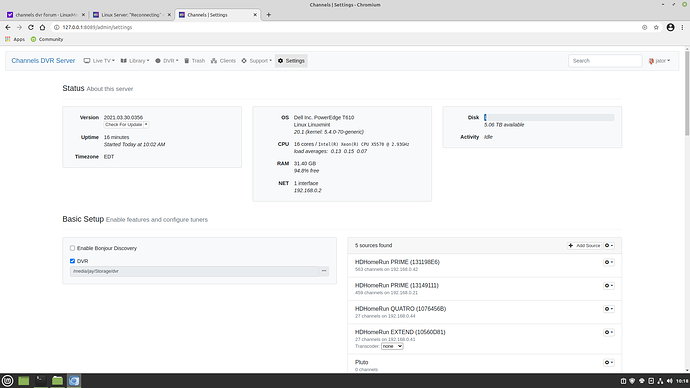690x388 pixels.
Task: Open the Live TV menu
Action: (99, 61)
